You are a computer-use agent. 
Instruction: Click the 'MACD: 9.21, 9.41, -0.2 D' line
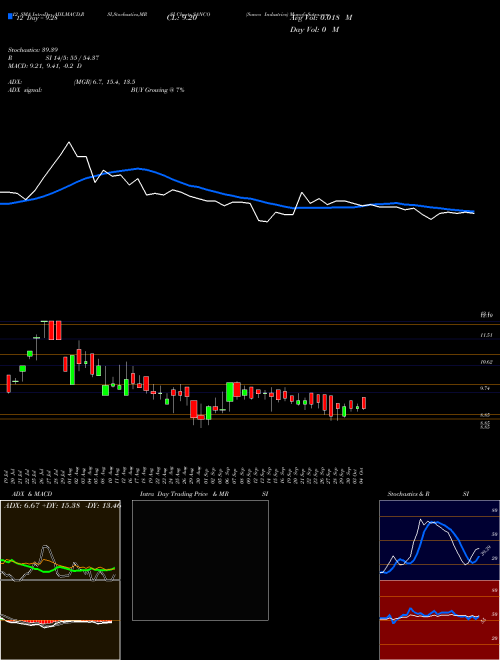[45, 66]
